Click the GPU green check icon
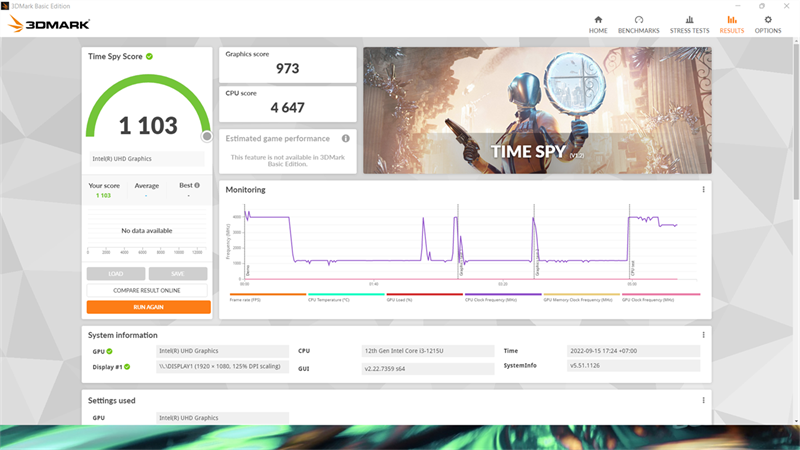Image resolution: width=800 pixels, height=450 pixels. point(110,351)
